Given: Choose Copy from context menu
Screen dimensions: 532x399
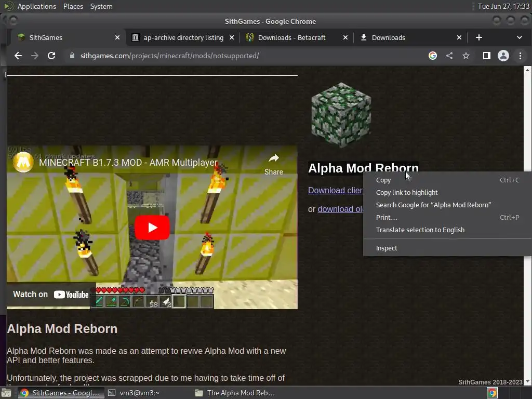Looking at the screenshot, I should 447,180.
